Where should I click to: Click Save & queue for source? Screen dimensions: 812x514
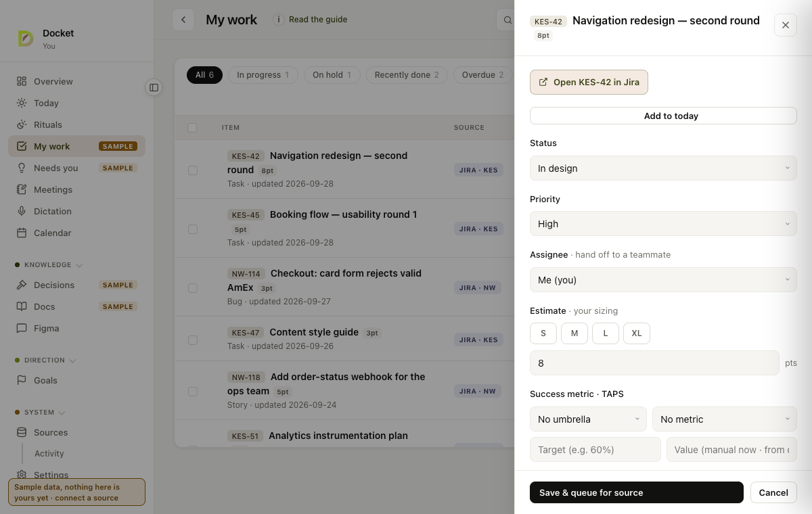pyautogui.click(x=637, y=492)
